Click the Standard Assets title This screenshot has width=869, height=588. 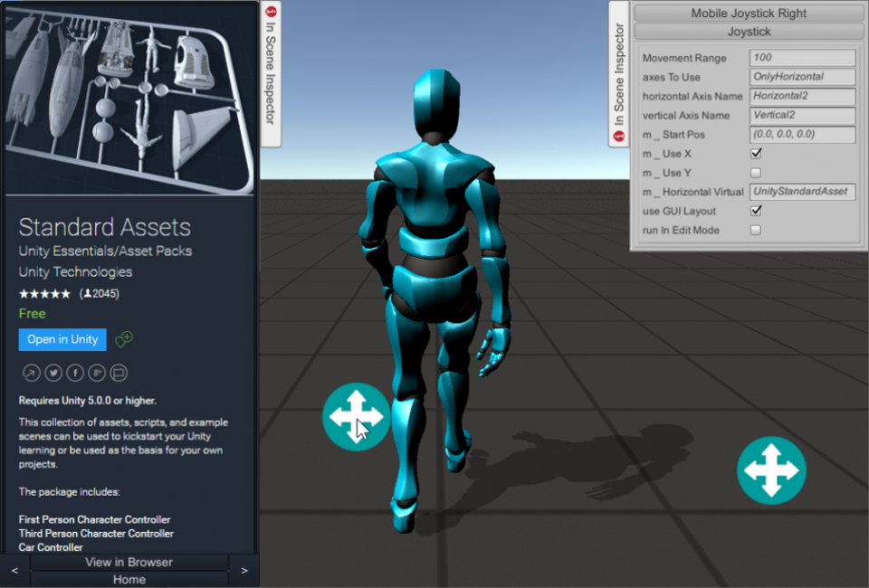coord(105,227)
